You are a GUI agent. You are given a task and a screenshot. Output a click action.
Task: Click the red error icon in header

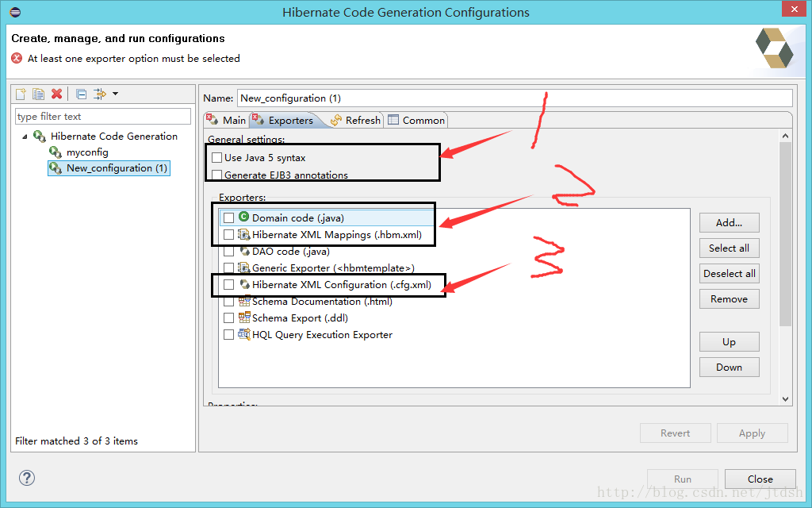coord(17,58)
